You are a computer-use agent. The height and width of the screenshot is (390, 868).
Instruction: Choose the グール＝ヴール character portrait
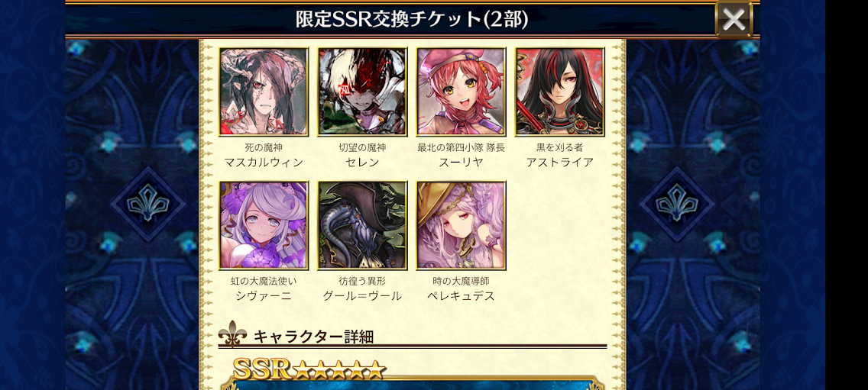click(362, 226)
